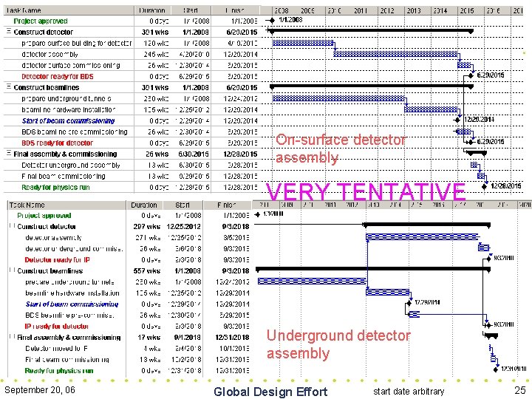Click the 'start date arbitrary' footer note
This screenshot has width=532, height=399.
[x=409, y=392]
